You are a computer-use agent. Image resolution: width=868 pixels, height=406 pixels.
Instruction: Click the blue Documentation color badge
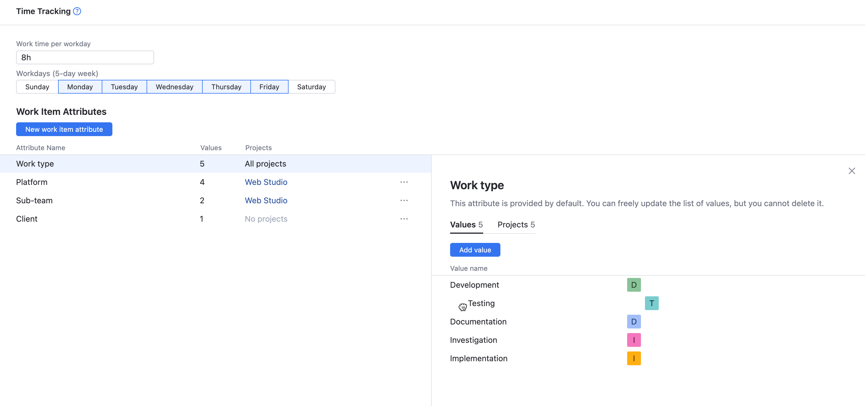(633, 322)
